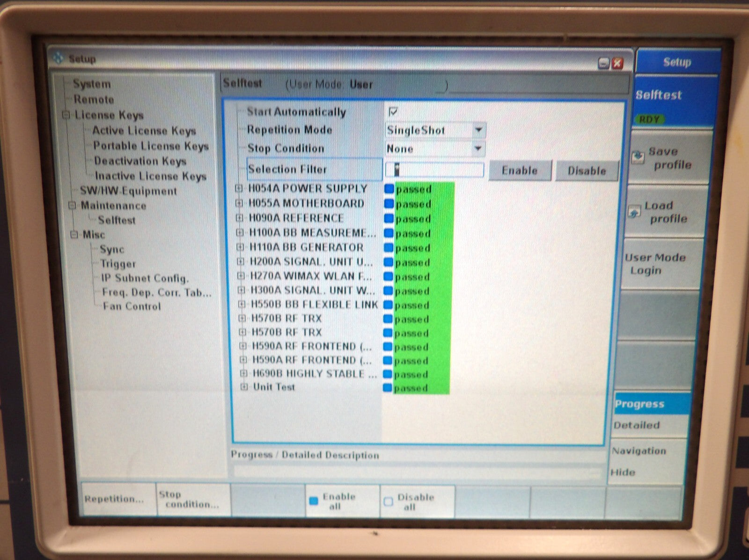
Task: Expand the H054A POWER SUPPLY node
Action: coord(239,189)
